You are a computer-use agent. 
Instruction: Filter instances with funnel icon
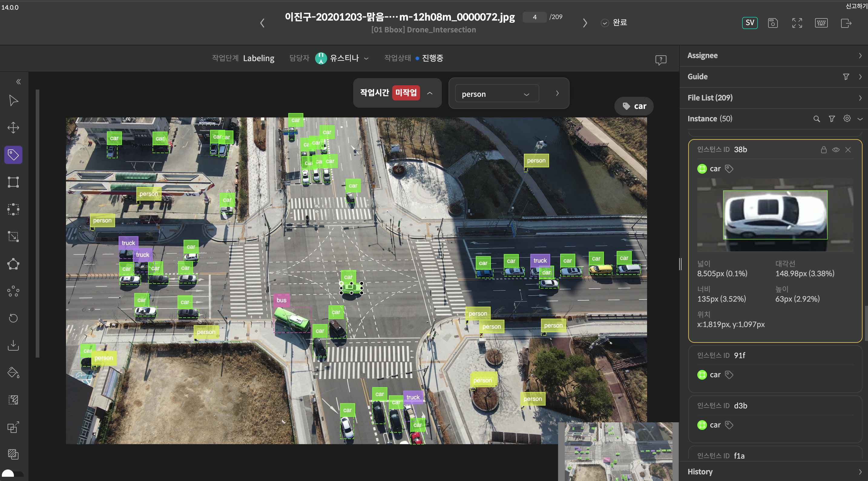point(832,119)
